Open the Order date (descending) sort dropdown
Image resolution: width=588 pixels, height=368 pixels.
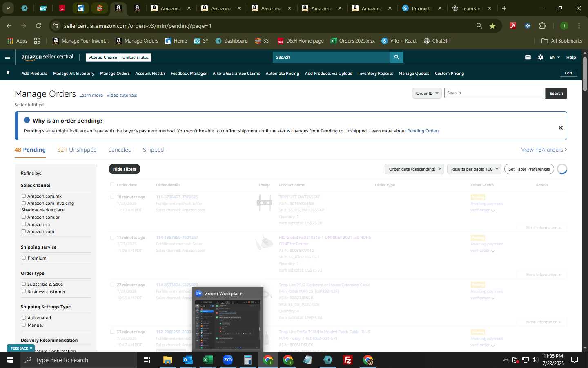click(x=414, y=169)
